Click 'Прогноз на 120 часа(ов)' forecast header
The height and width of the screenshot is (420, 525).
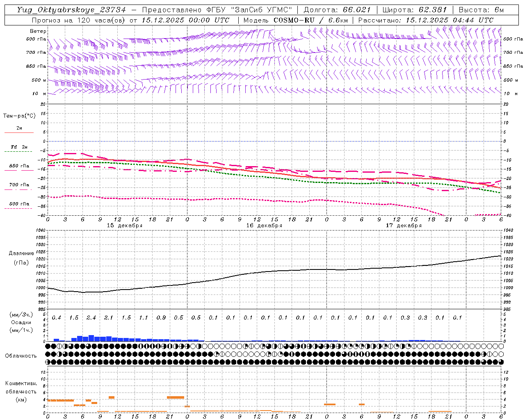[79, 20]
